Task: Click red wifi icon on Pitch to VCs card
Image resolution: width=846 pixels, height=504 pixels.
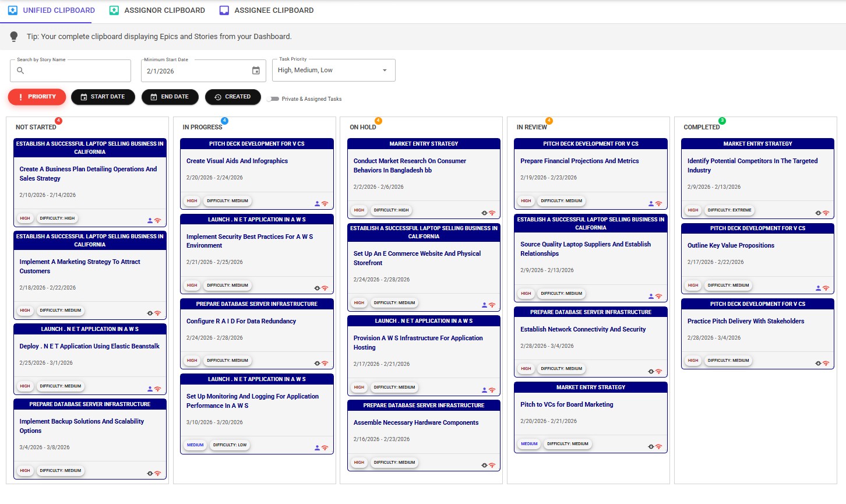Action: pos(658,447)
